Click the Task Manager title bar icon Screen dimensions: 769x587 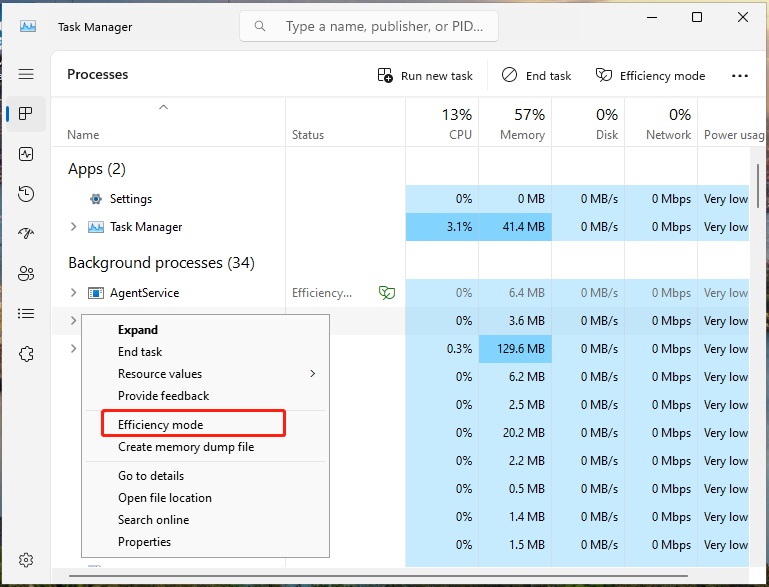(x=28, y=26)
